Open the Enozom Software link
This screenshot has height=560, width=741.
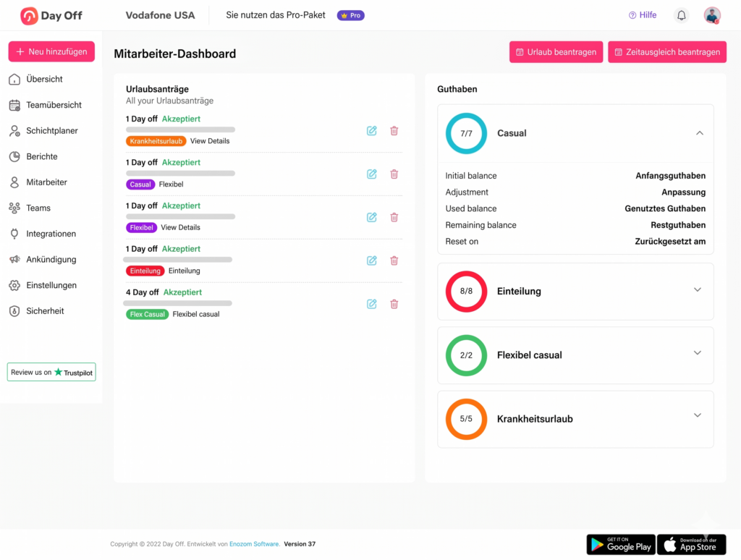[254, 543]
